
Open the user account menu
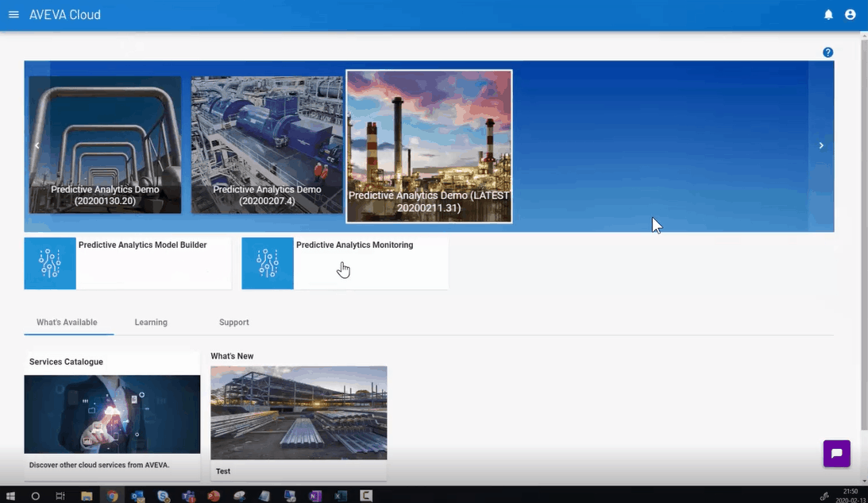[851, 15]
